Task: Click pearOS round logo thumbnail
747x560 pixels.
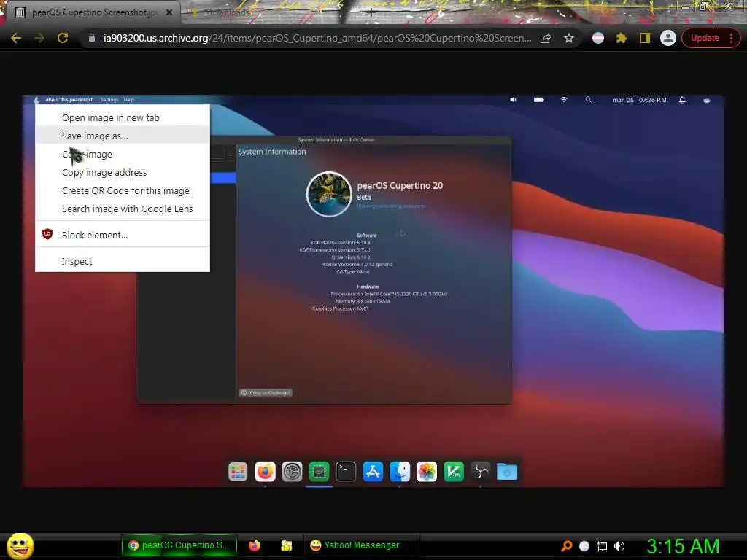Action: [x=329, y=194]
